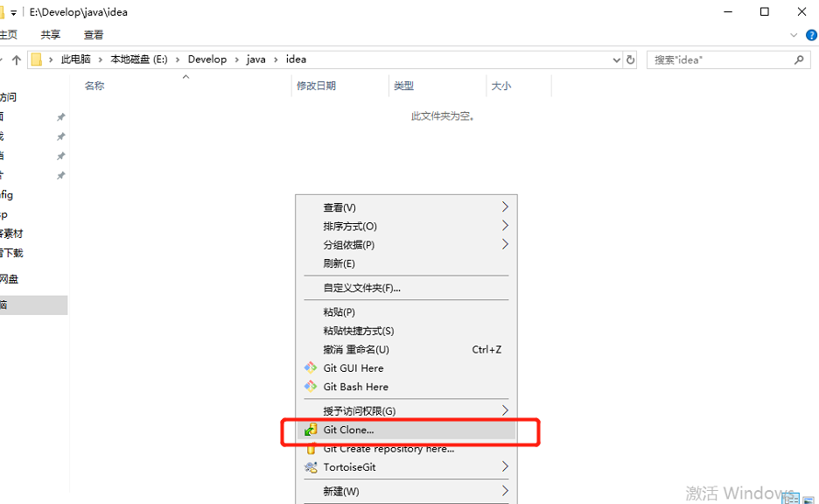Click the Git GUI Here icon
Image resolution: width=819 pixels, height=504 pixels.
(x=311, y=367)
